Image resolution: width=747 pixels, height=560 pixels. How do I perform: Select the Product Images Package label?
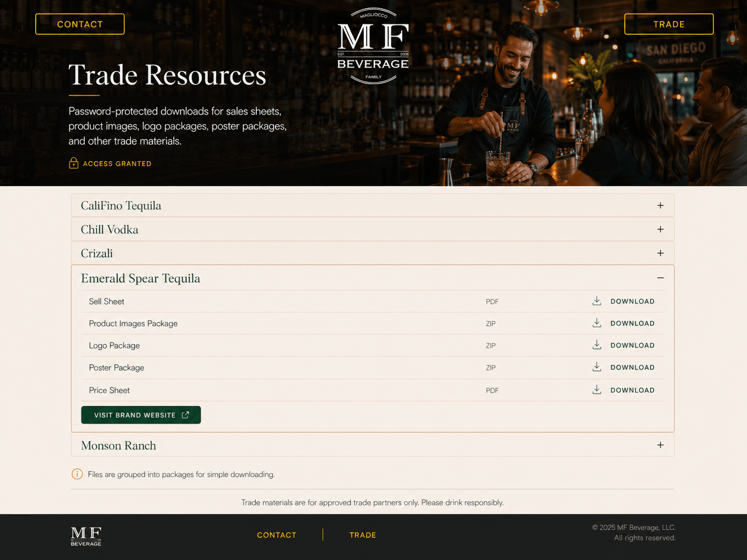[x=133, y=323]
